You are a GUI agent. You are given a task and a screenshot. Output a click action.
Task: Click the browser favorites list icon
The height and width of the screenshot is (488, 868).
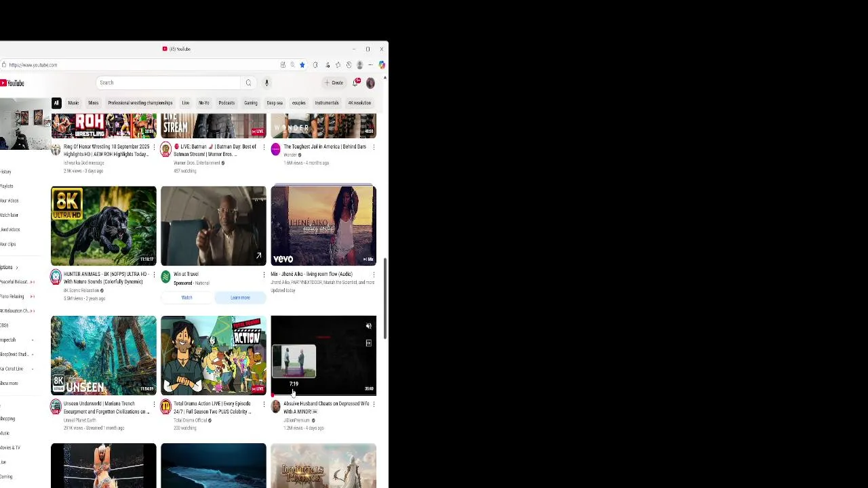point(338,65)
